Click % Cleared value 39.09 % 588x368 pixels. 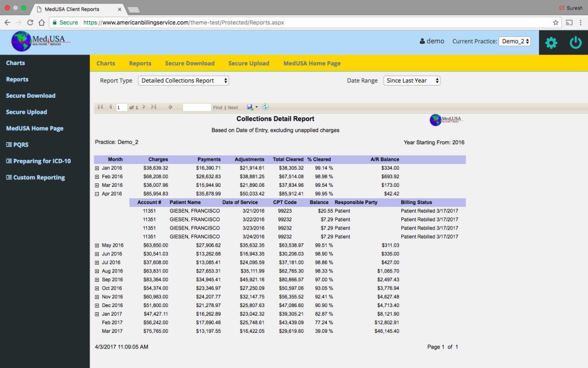coord(324,331)
